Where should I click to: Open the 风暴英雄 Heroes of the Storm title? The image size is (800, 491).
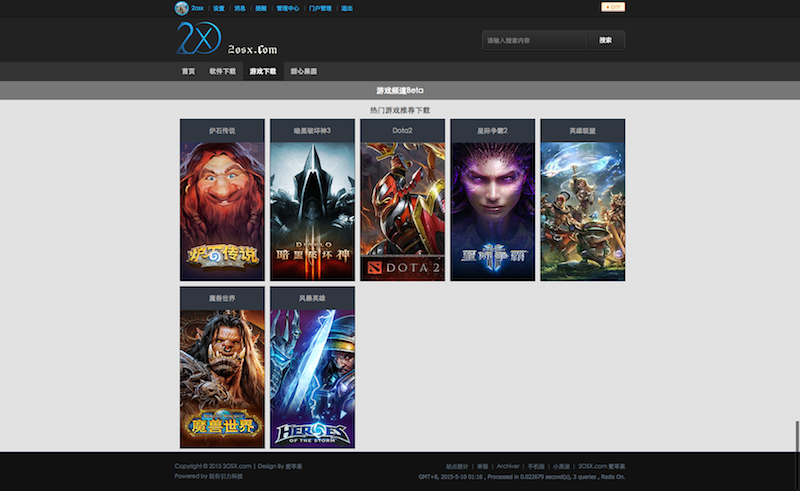tap(312, 298)
